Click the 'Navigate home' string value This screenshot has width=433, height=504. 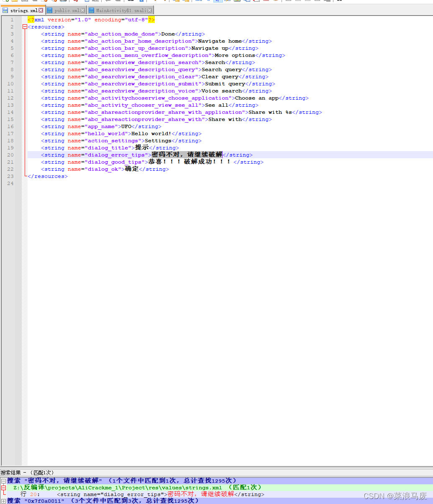(x=220, y=41)
